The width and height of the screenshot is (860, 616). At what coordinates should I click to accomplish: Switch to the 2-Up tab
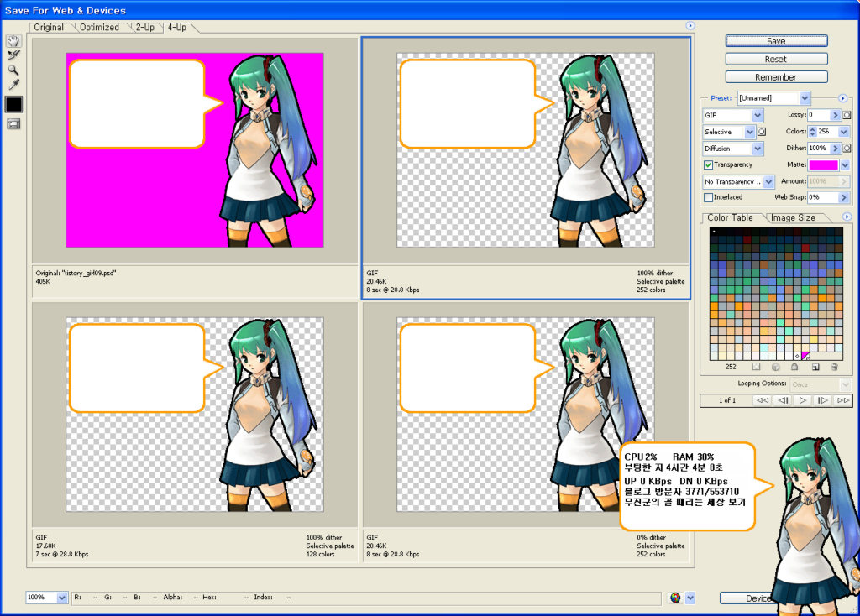[145, 28]
